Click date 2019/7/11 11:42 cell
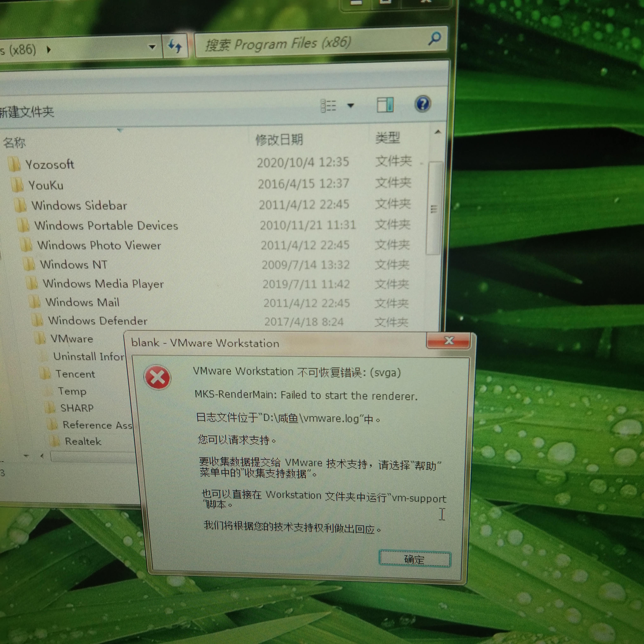 point(306,284)
